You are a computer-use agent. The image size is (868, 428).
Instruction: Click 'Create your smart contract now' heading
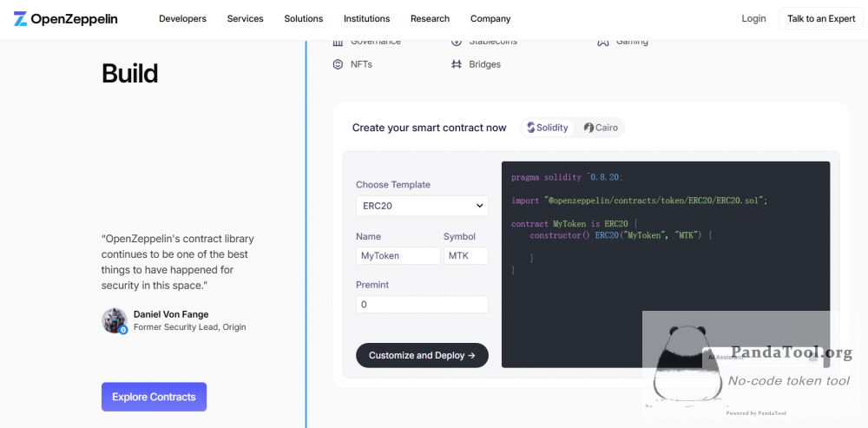tap(429, 128)
